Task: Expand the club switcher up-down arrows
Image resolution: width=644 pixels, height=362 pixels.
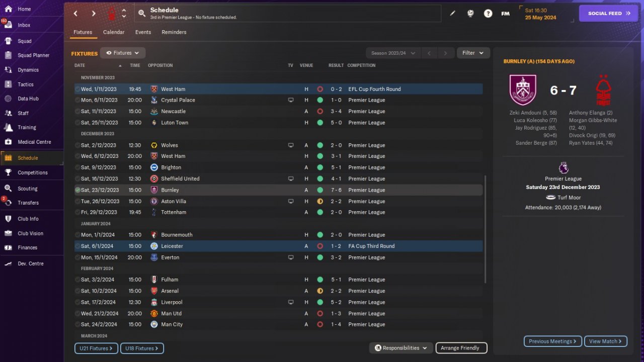Action: (124, 14)
